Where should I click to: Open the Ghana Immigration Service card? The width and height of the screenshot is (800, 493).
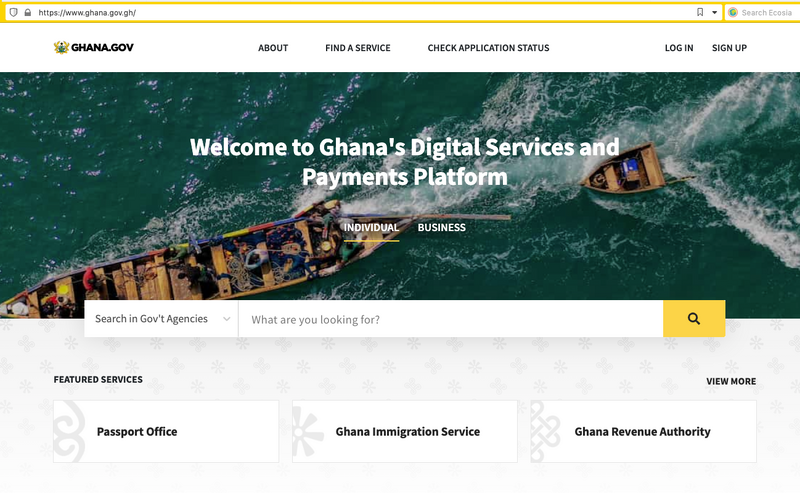(x=405, y=431)
